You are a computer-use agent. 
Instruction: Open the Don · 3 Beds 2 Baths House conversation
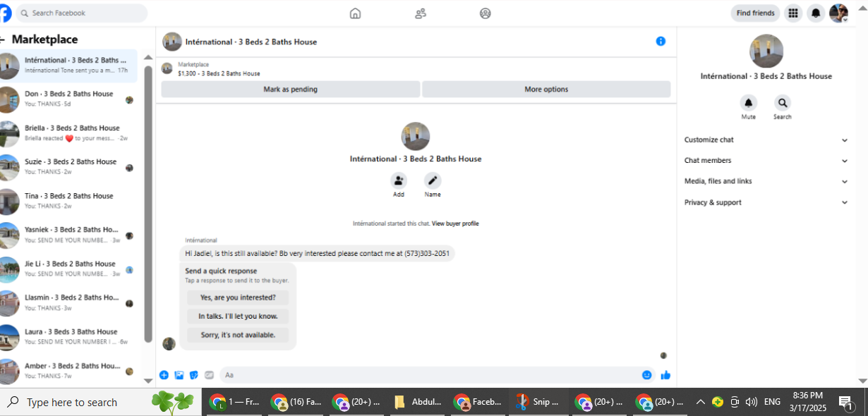[68, 99]
